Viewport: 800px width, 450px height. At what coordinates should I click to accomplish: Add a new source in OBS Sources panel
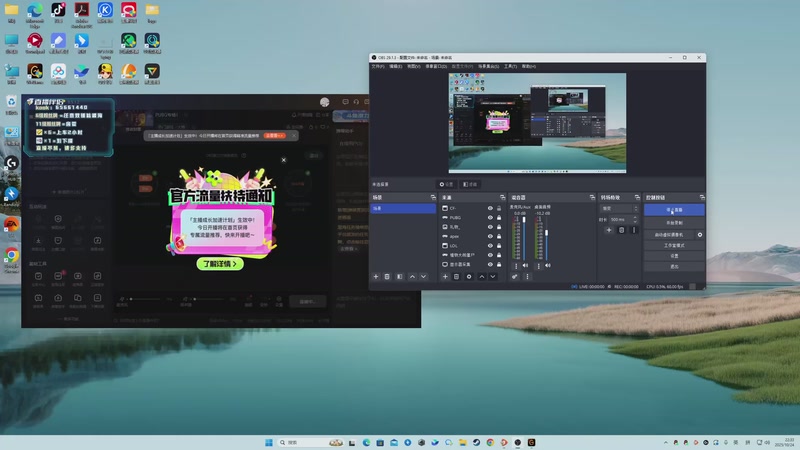(445, 277)
